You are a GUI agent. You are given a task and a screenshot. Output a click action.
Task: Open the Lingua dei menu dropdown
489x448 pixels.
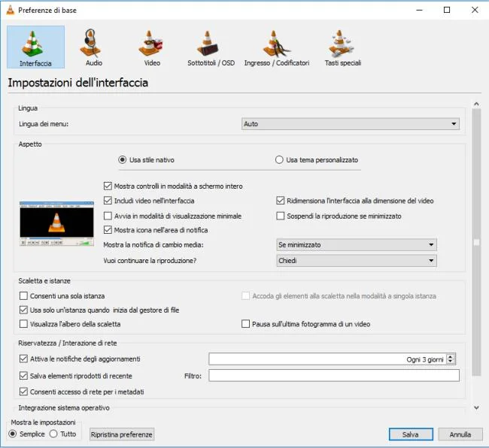tap(351, 124)
